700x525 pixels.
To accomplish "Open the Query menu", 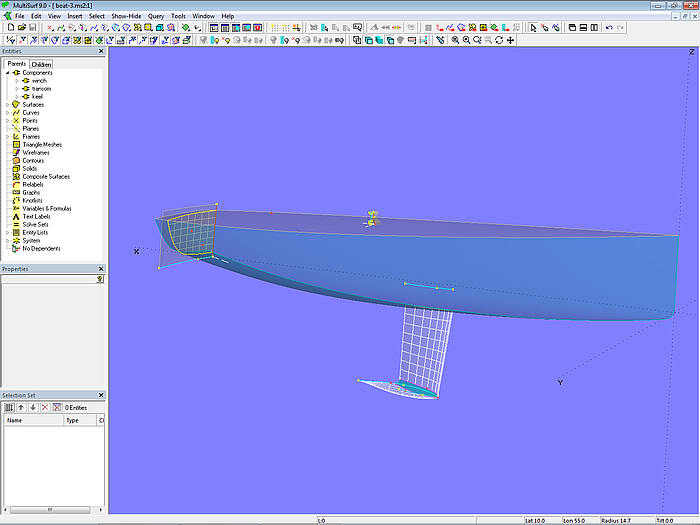I will 156,16.
